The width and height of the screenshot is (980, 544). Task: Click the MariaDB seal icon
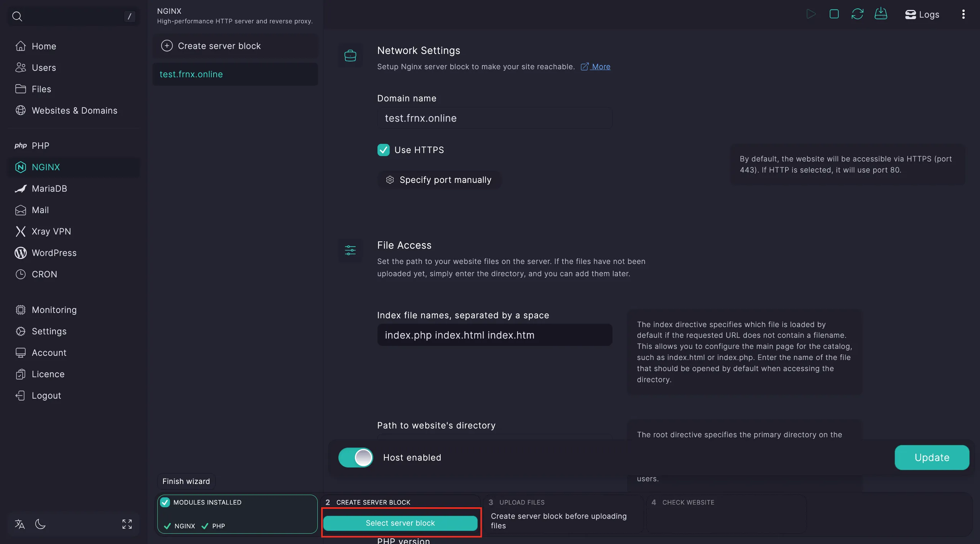(x=21, y=189)
